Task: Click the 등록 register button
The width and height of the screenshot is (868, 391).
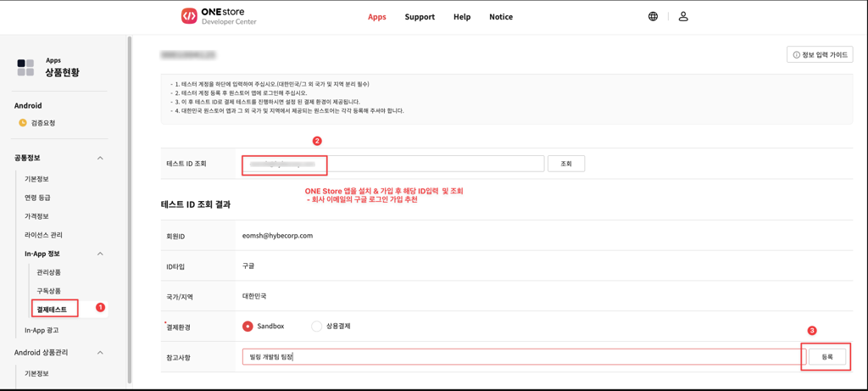Action: (x=826, y=357)
